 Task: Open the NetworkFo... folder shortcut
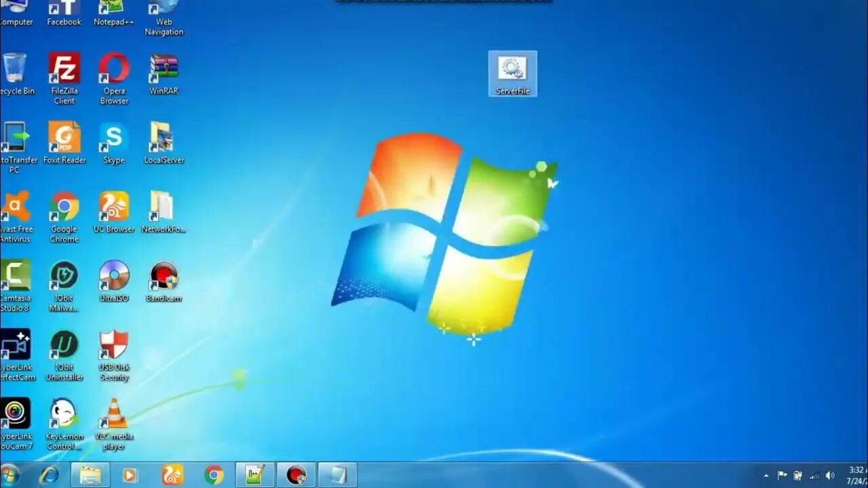point(163,212)
